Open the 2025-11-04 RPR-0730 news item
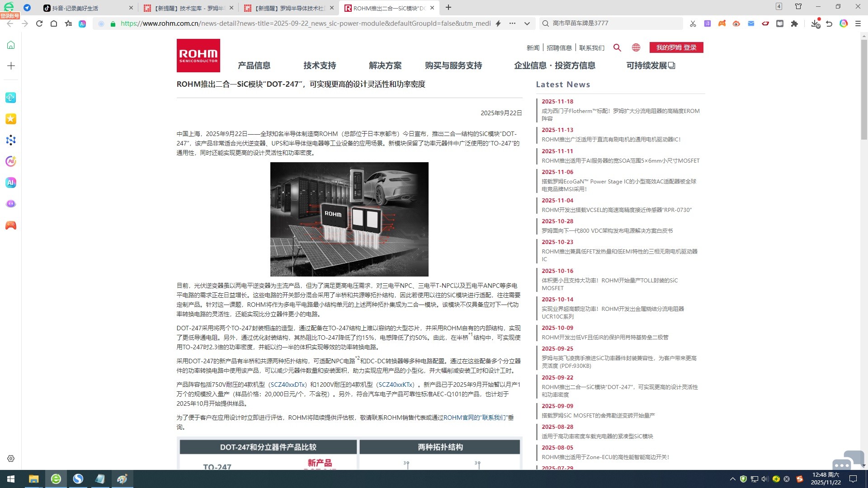 tap(617, 210)
